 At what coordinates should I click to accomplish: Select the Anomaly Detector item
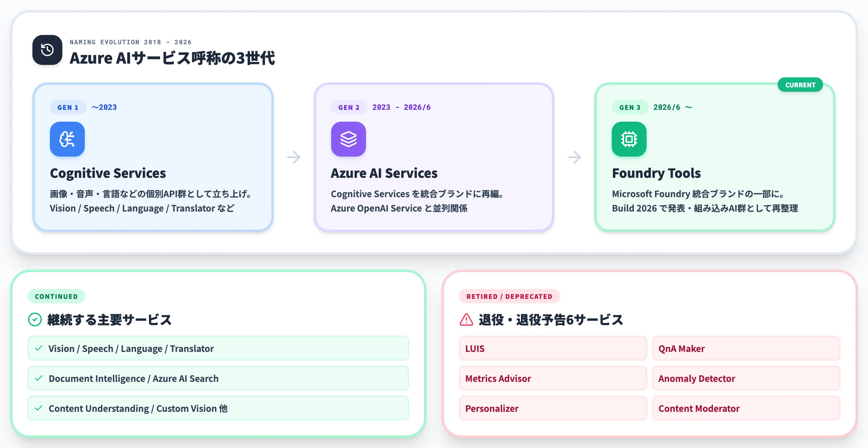[x=746, y=378]
